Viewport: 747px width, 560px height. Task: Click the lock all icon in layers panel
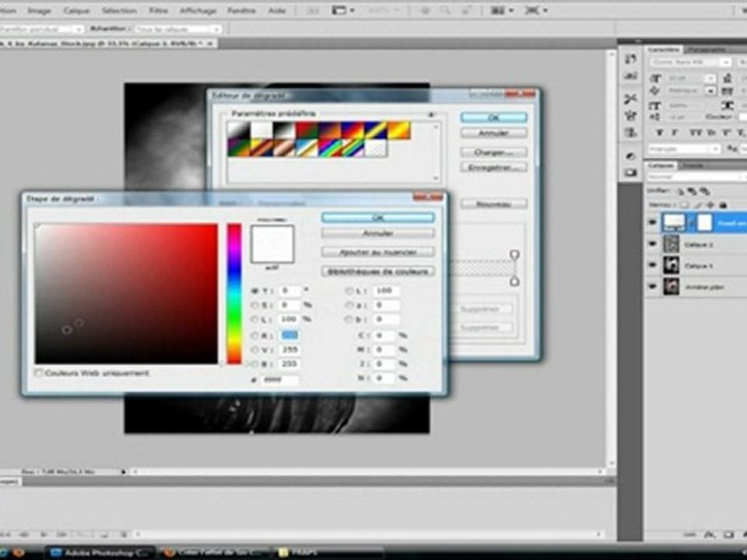pos(723,205)
